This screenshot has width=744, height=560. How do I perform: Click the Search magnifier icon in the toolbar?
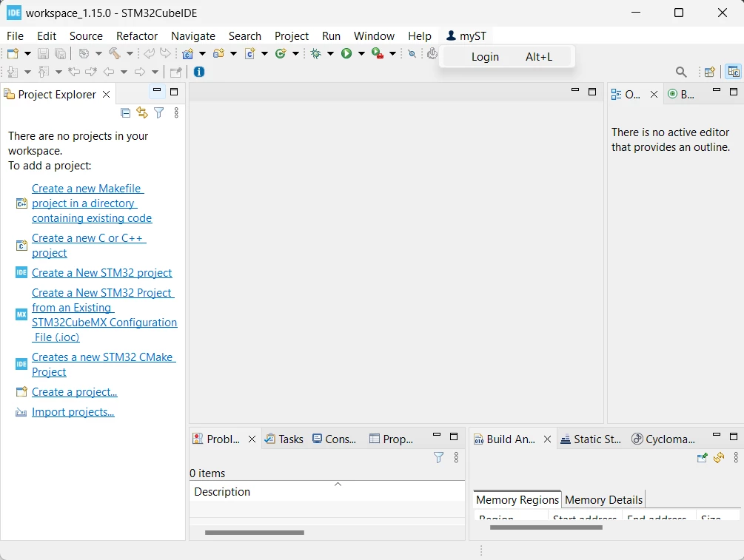pos(681,72)
